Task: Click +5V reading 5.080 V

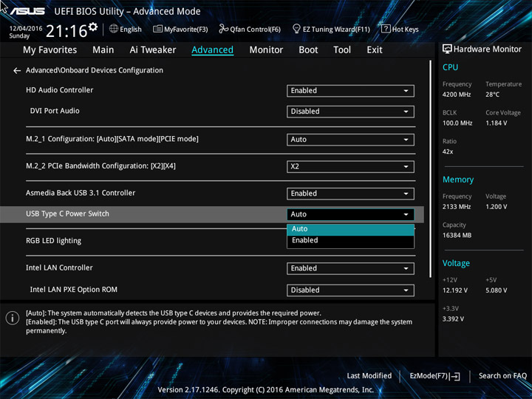Action: click(x=496, y=290)
